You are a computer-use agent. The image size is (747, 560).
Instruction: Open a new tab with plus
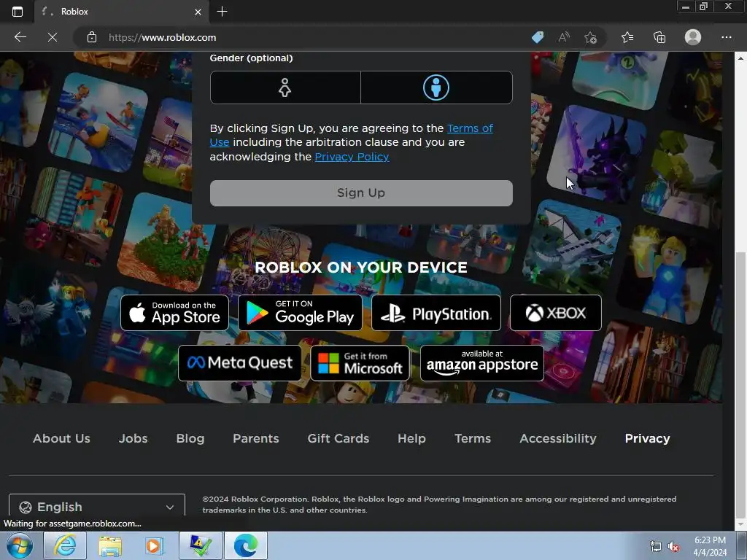click(x=222, y=12)
